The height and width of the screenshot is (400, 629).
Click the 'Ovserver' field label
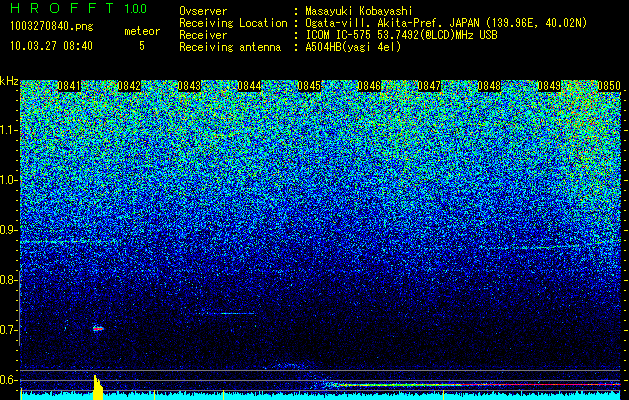tap(203, 11)
